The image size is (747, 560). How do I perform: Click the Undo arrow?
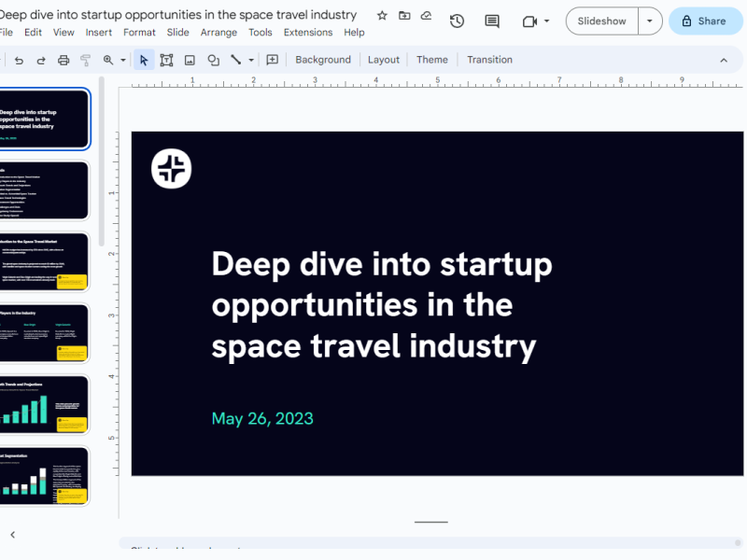point(19,60)
